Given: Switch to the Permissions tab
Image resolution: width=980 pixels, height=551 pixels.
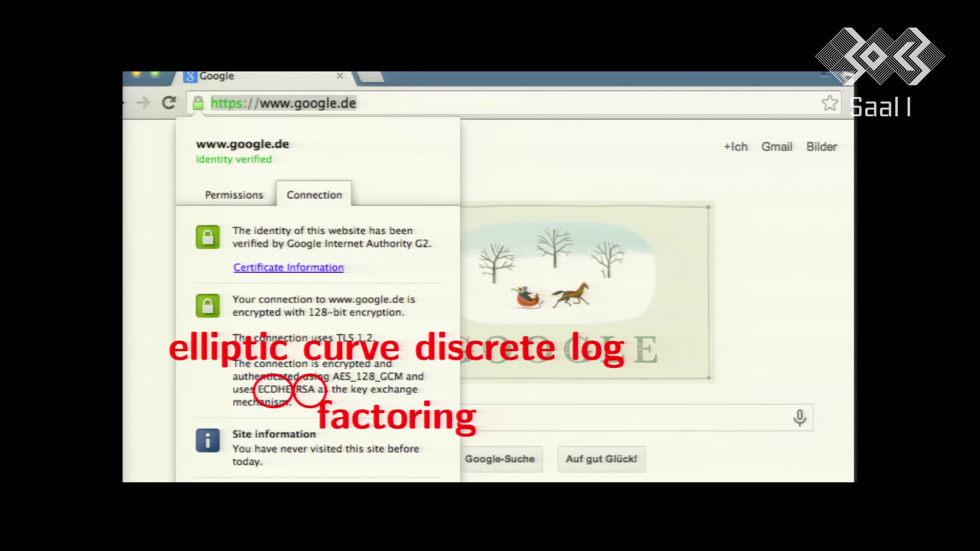Looking at the screenshot, I should pos(234,195).
